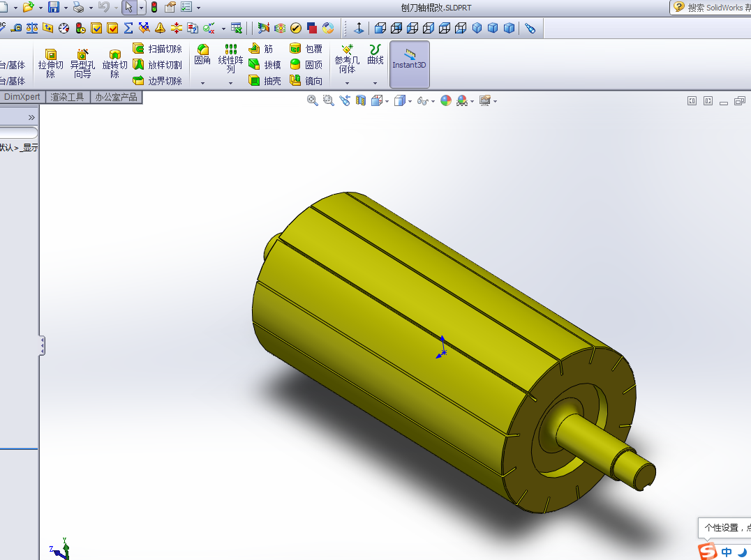Click the Sogou input method S icon
The width and height of the screenshot is (751, 560).
point(708,552)
